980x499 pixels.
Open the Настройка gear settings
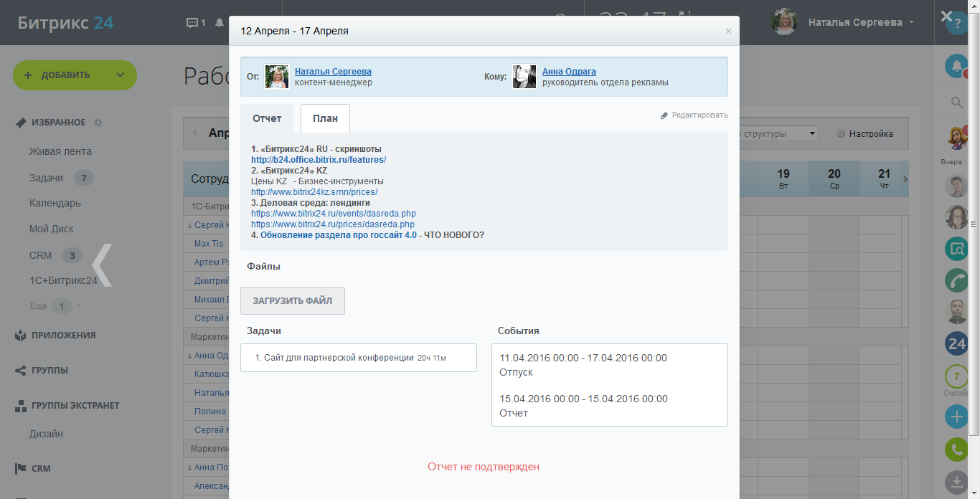click(864, 134)
